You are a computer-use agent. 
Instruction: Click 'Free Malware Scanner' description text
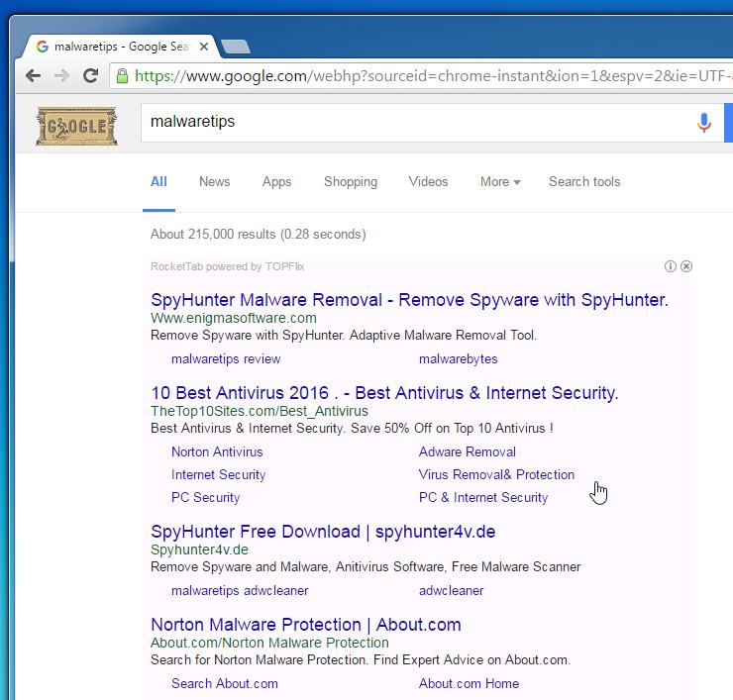(516, 567)
